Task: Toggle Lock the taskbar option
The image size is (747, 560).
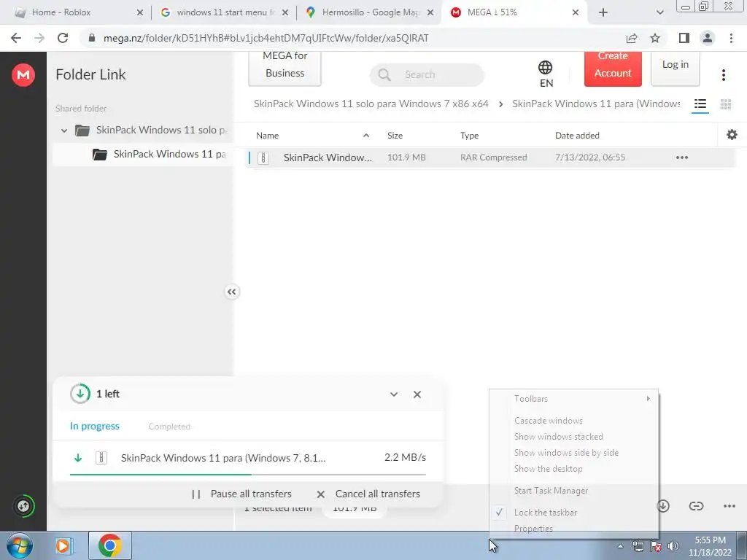Action: coord(546,513)
